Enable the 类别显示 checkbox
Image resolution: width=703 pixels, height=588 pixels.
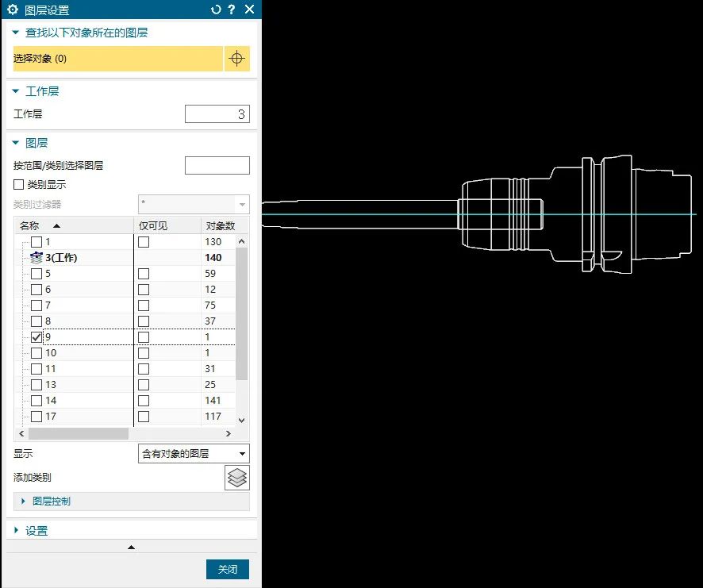pos(18,184)
